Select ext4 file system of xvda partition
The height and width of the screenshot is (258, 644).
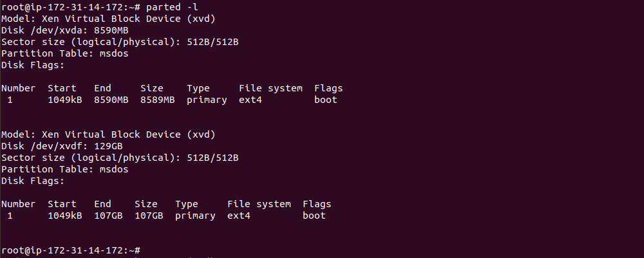coord(251,100)
